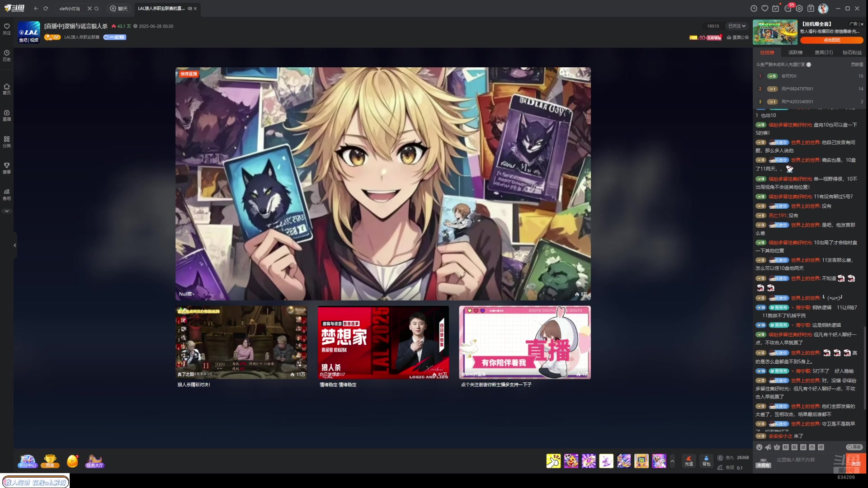Click the LAL狼人杀职业联赛 anchor name
Screen dimensions: 868x488
click(x=82, y=37)
